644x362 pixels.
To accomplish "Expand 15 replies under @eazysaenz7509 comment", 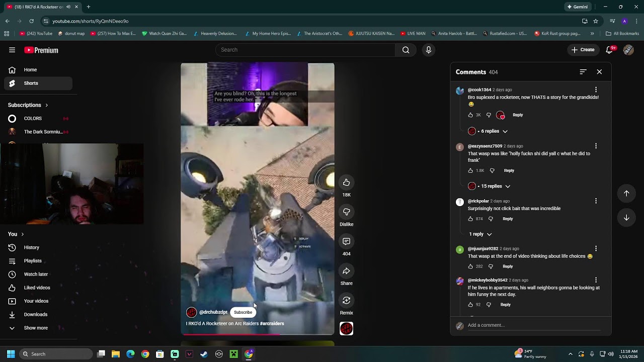I will point(489,186).
